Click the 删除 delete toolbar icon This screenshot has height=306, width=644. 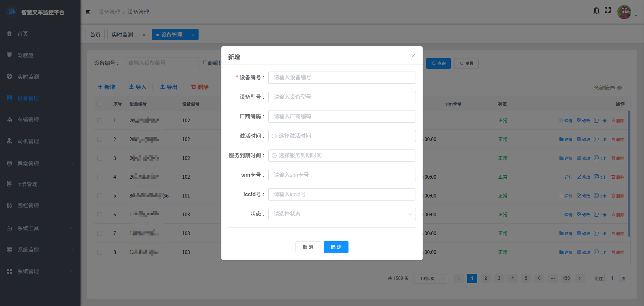194,87
